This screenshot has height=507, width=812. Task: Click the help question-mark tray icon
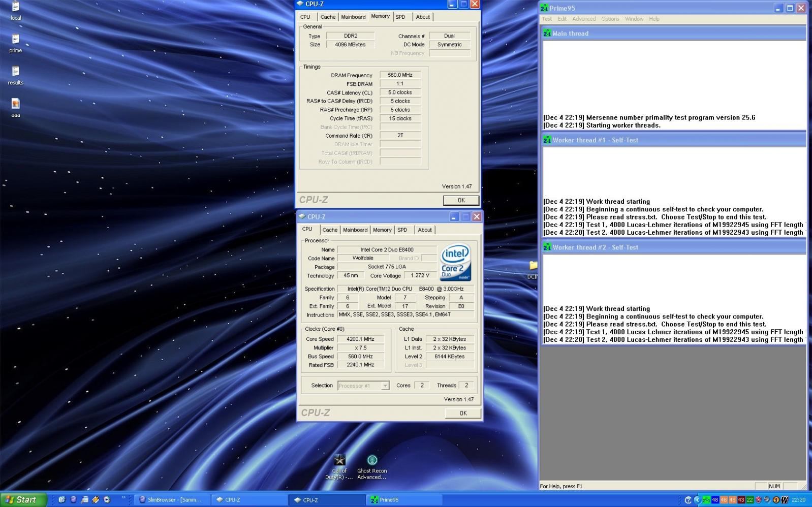tap(689, 500)
